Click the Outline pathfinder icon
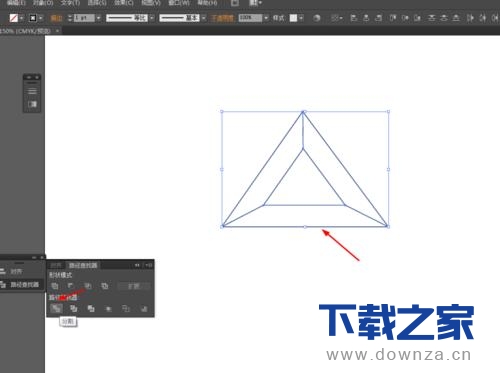This screenshot has height=373, width=500. click(126, 309)
